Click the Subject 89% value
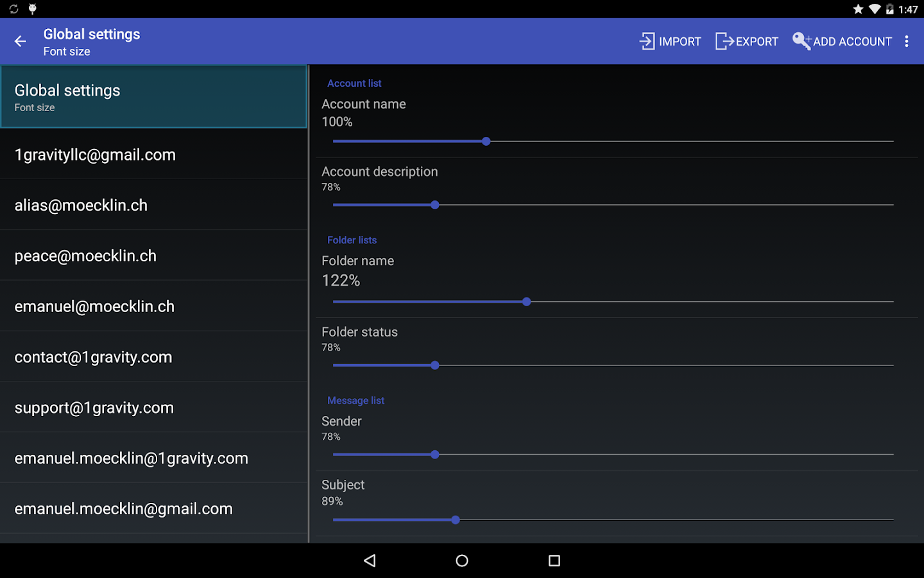Screen dimensions: 924x578 [x=332, y=501]
